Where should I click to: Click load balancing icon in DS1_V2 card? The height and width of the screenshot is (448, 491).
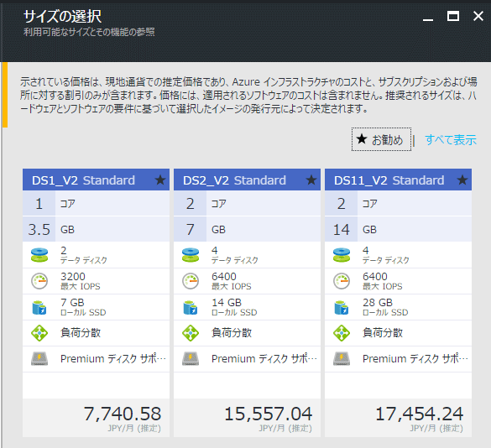tap(39, 333)
